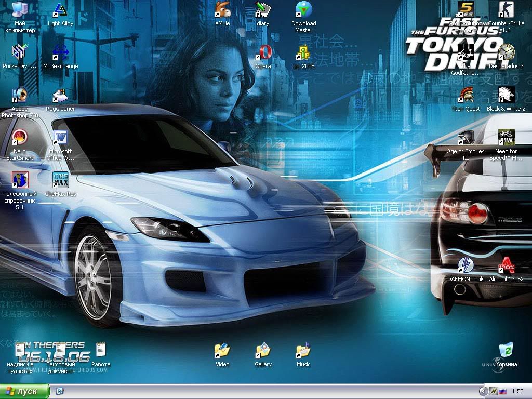532x399 pixels.
Task: Launch the Opera browser shortcut
Action: tap(263, 52)
